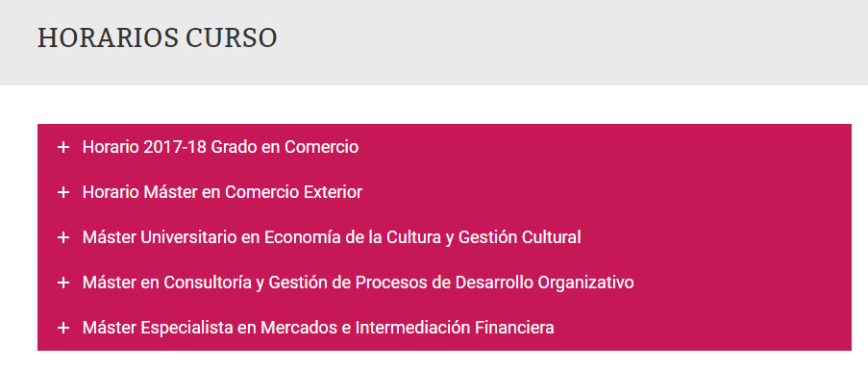868x369 pixels.
Task: Click the words 'Intermediación Financiera' in the last row
Action: pos(455,328)
